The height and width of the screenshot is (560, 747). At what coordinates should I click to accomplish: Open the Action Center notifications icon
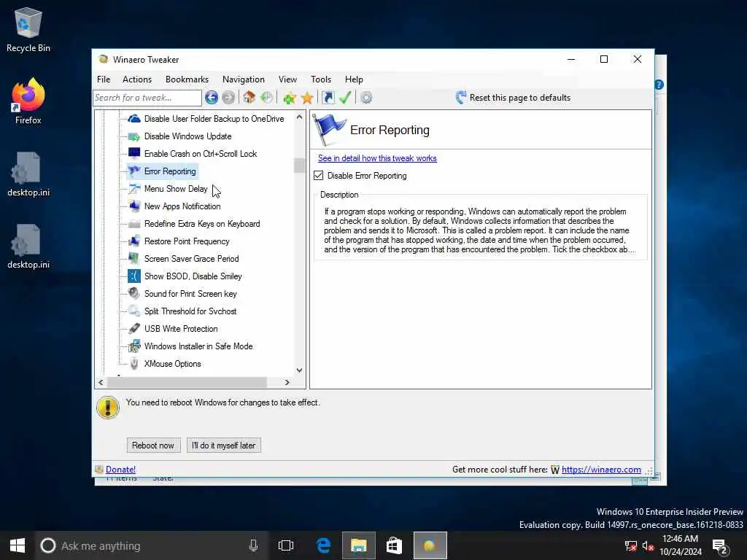(721, 546)
